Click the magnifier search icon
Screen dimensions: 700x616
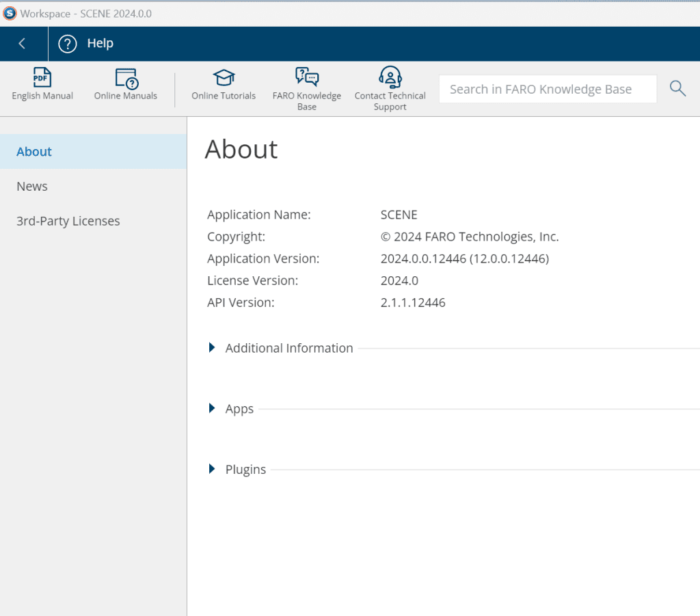click(x=677, y=88)
